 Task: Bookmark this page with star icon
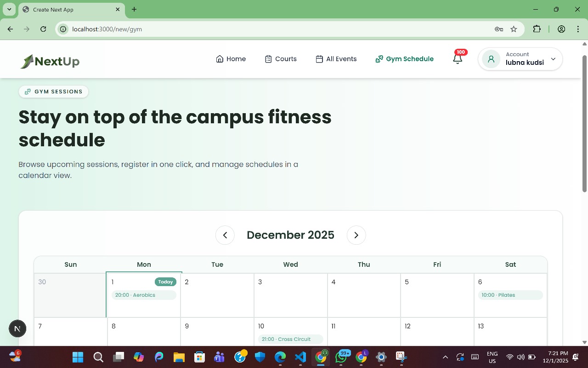(514, 29)
